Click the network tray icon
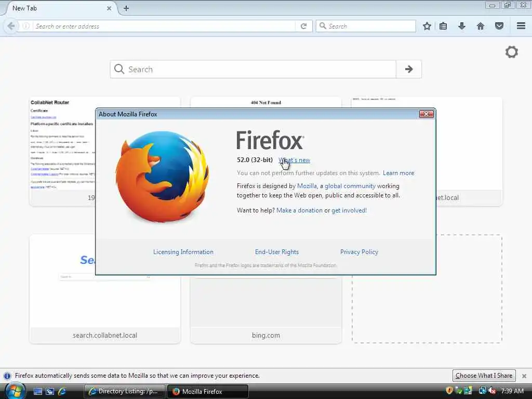 tap(482, 391)
